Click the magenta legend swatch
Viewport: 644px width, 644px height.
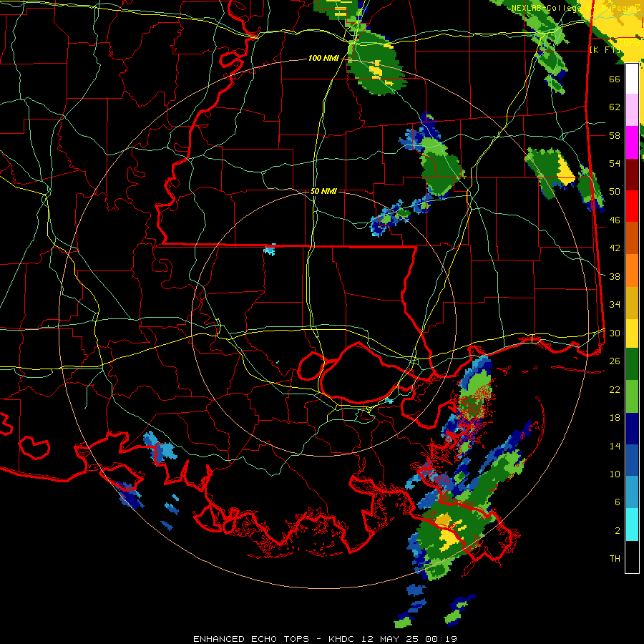[x=632, y=142]
